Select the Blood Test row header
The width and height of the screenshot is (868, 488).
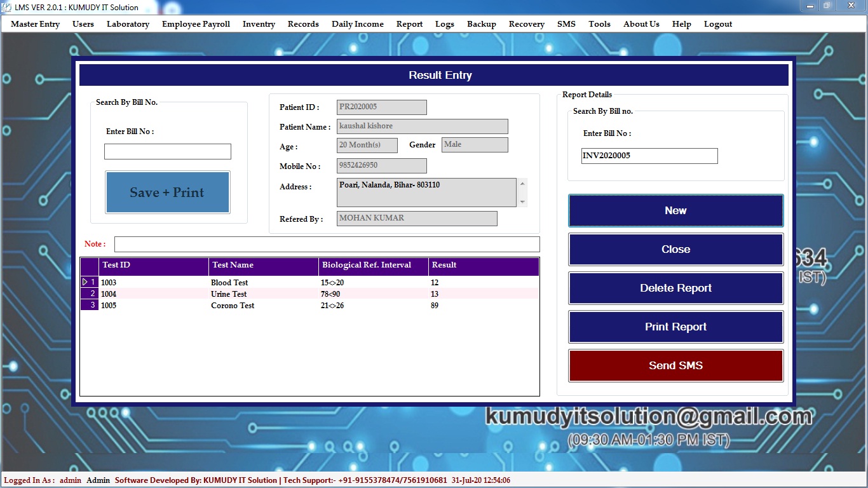89,283
